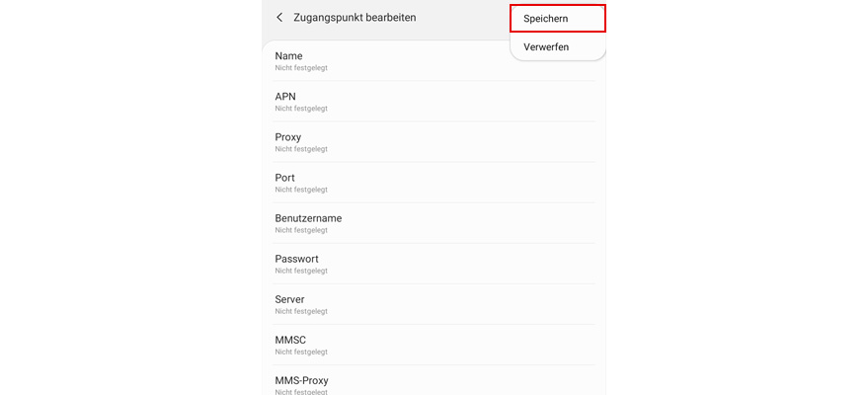Screen dimensions: 868x395
Task: Click 'Nicht festgelegt' value under Name
Action: coord(301,68)
